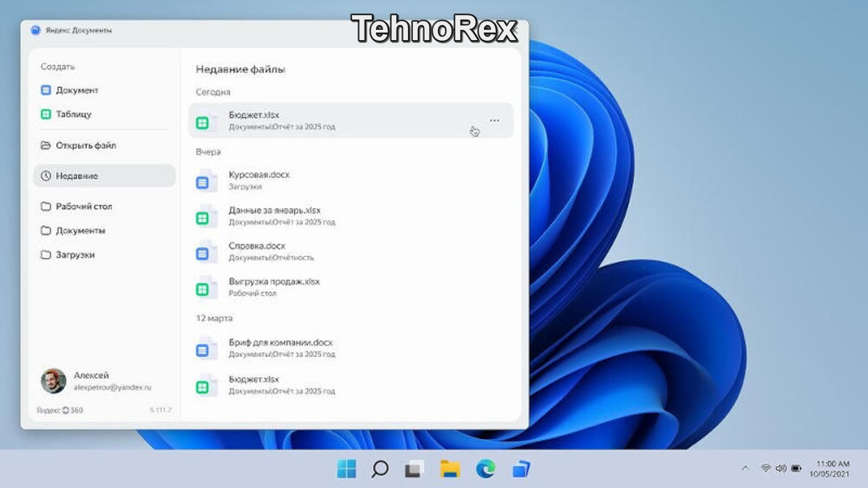Click the blue document icon beside Документ
The image size is (868, 488).
point(46,90)
